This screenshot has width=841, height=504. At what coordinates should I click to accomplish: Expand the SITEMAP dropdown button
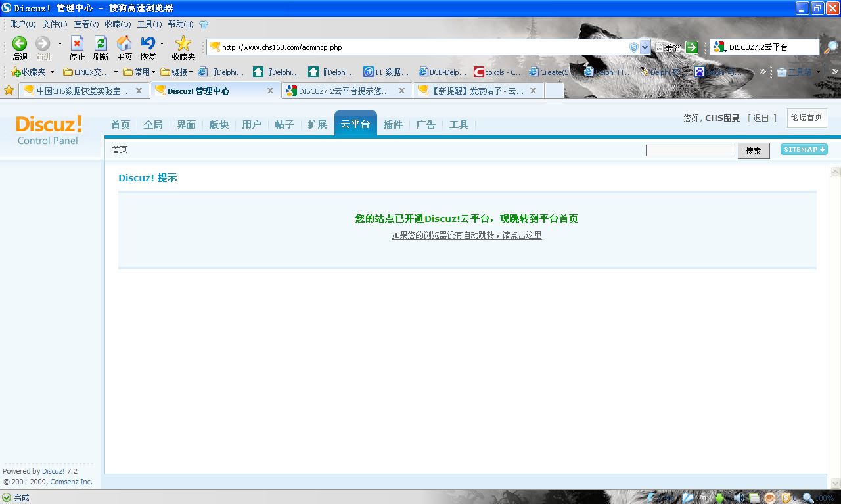804,149
